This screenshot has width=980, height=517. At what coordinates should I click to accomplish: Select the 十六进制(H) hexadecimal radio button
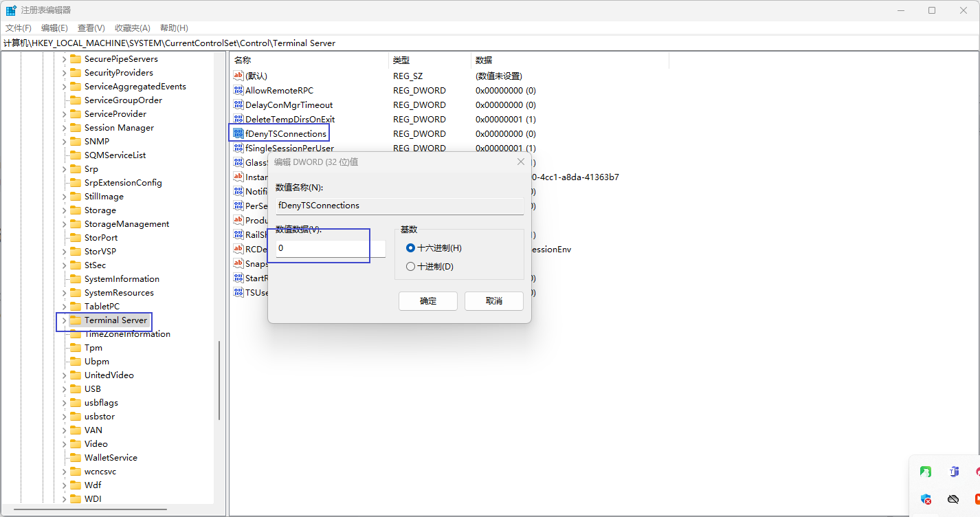click(x=411, y=247)
